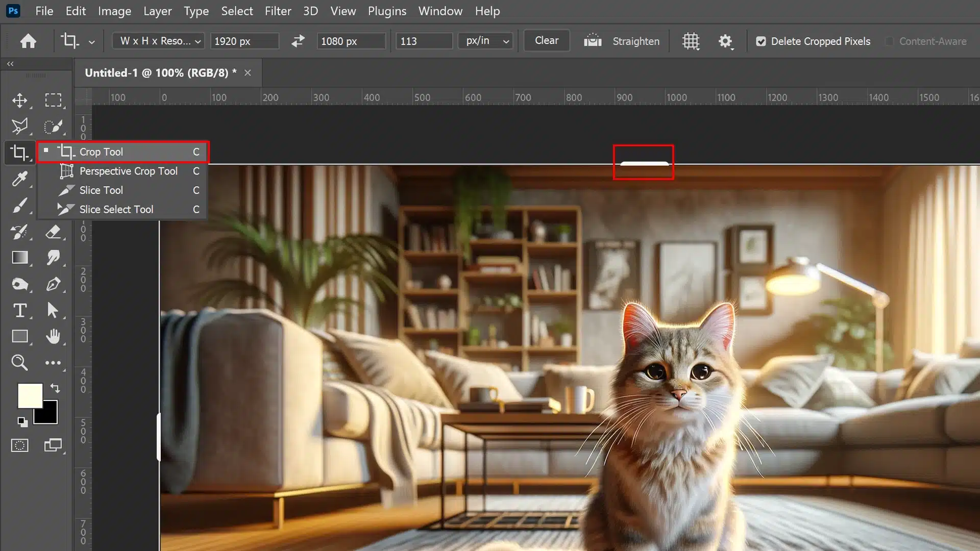The image size is (980, 551).
Task: Reset default foreground and background colors
Action: [x=22, y=422]
